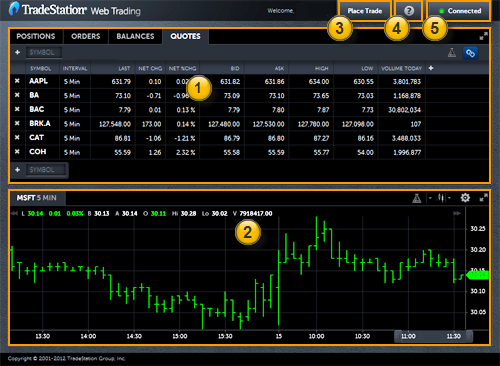
Task: Focus the top SYMBOL entry field
Action: 44,52
